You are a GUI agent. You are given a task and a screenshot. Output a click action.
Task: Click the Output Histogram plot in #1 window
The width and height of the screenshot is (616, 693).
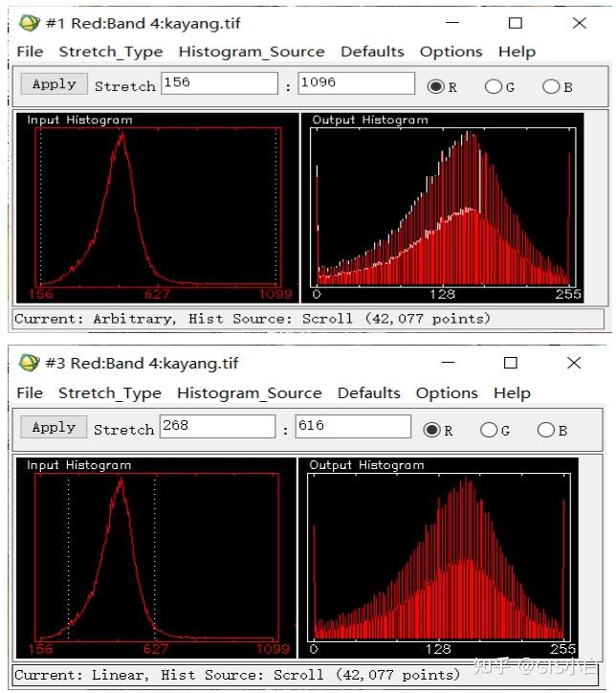coord(443,207)
